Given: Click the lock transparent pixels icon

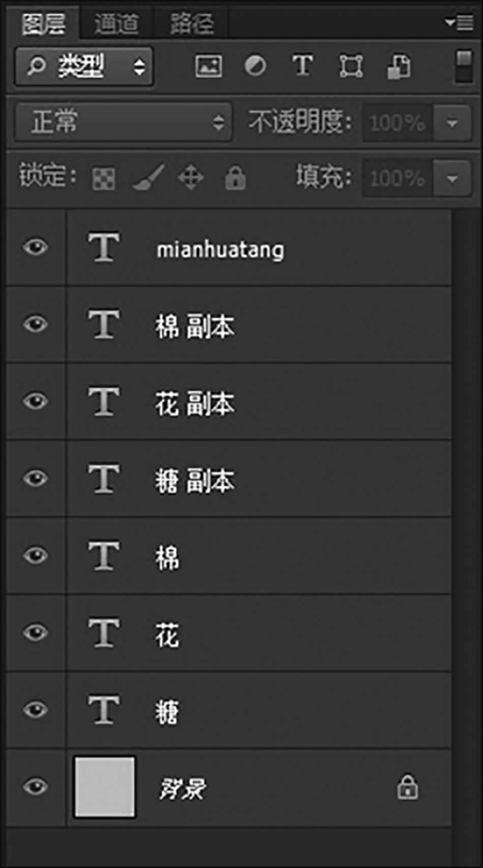Looking at the screenshot, I should [104, 178].
